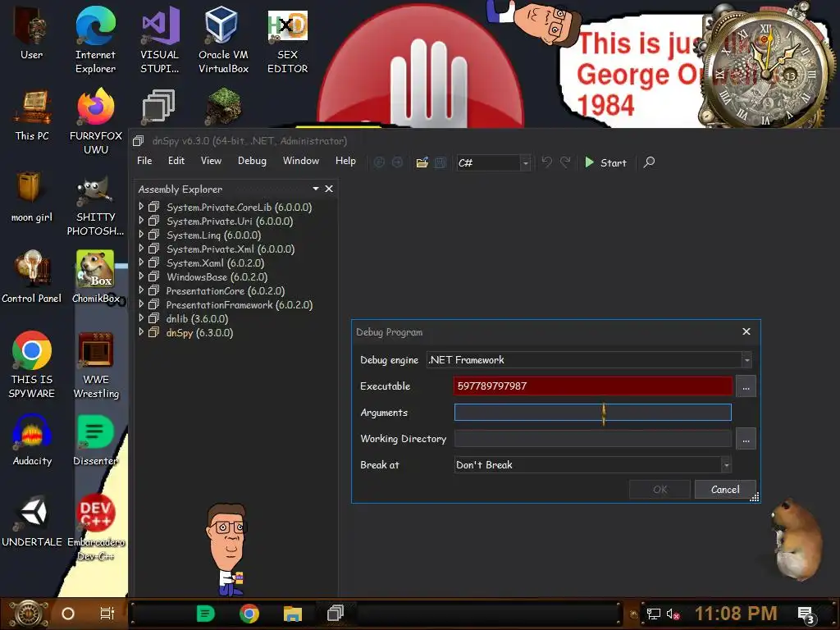840x630 pixels.
Task: Open Control Panel desktop icon
Action: [32, 277]
